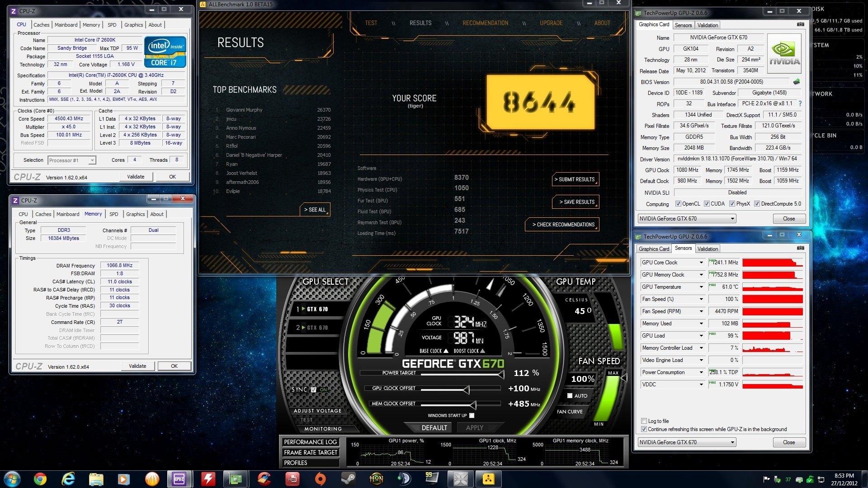Open the GPU Memory Clock sensor dropdown
868x488 pixels.
coord(701,275)
